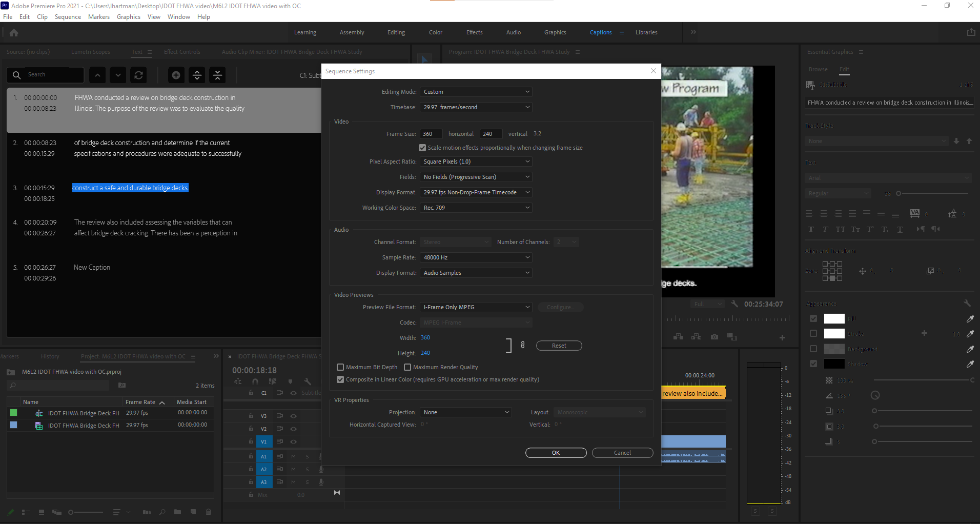Click the Italic text style icon
The width and height of the screenshot is (980, 524).
(x=825, y=229)
